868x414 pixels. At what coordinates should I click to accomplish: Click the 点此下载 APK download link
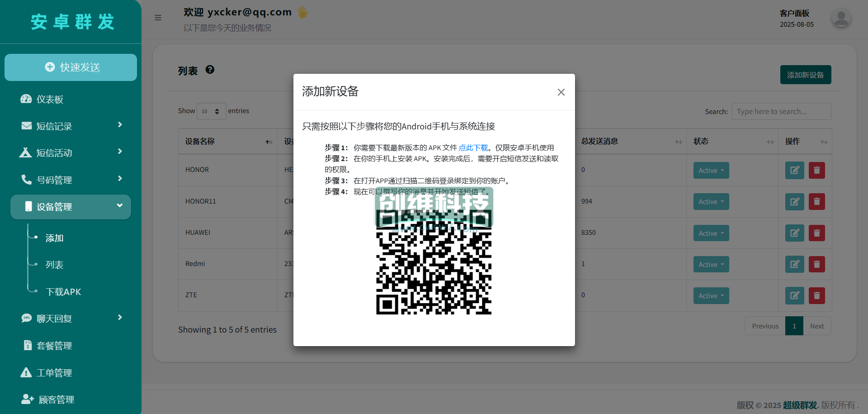pos(473,148)
